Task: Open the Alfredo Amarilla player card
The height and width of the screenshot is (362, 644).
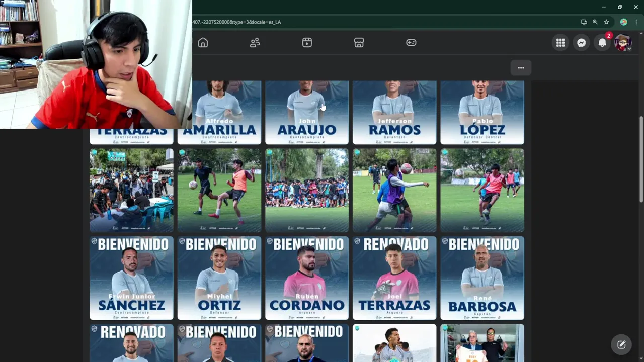Action: pos(219,113)
